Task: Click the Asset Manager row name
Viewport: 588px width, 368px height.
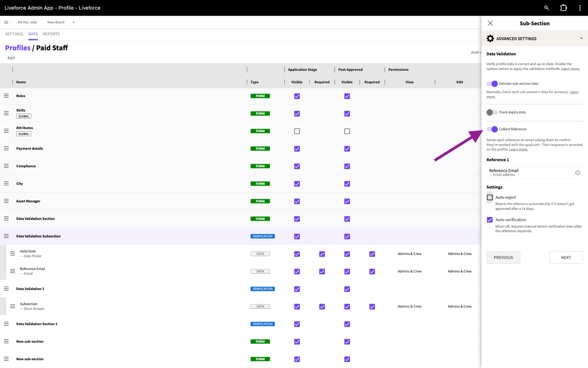Action: coord(28,201)
